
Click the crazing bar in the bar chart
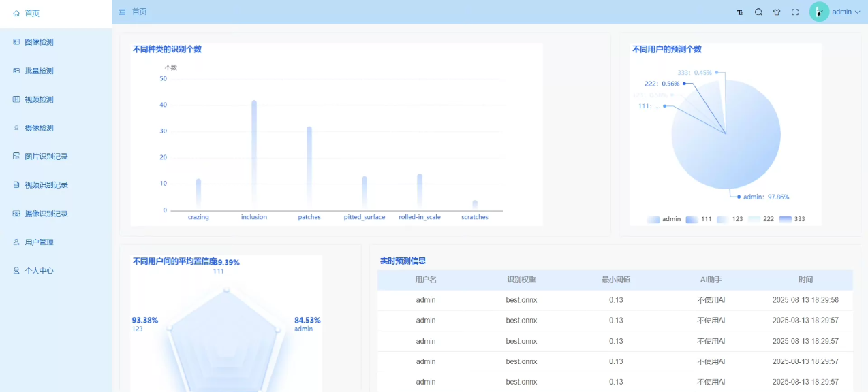click(199, 195)
